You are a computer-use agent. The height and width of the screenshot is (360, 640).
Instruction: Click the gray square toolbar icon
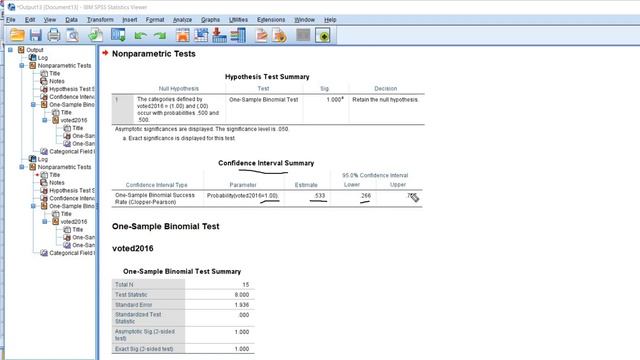(303, 35)
